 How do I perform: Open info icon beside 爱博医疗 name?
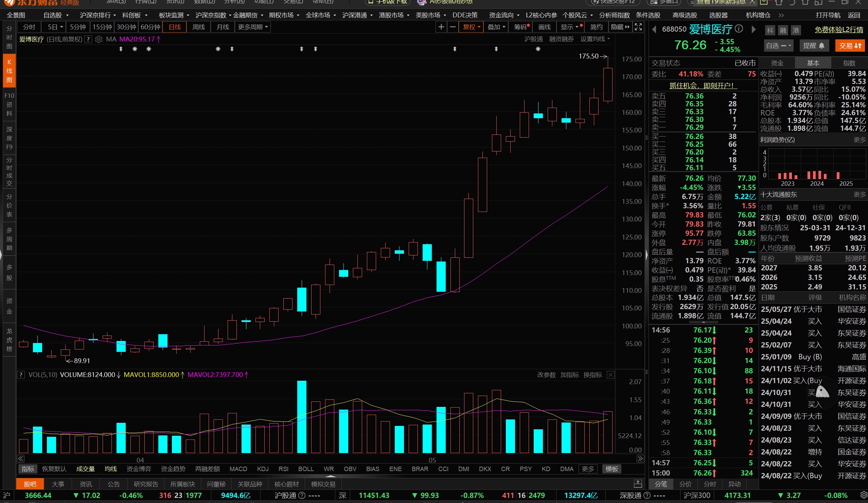coord(739,29)
